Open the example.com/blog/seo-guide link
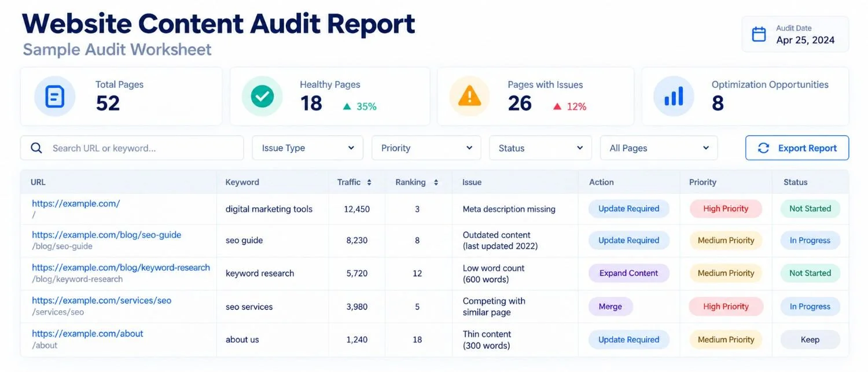The image size is (868, 372). [106, 235]
